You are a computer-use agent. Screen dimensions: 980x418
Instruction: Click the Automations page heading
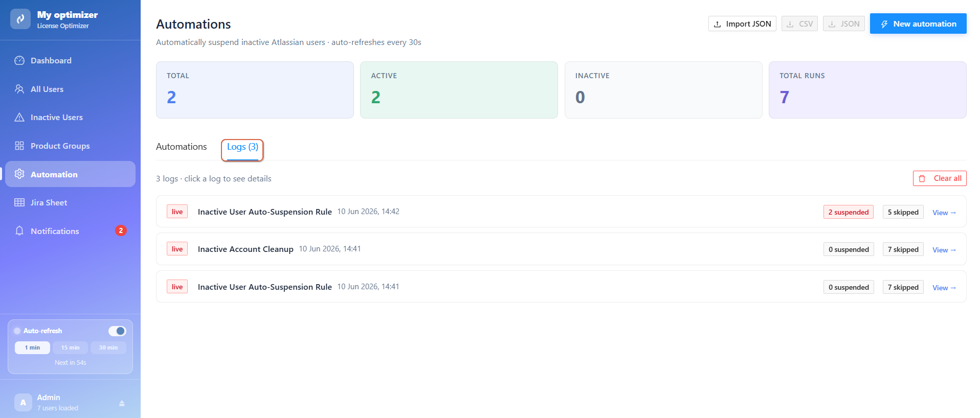point(193,25)
